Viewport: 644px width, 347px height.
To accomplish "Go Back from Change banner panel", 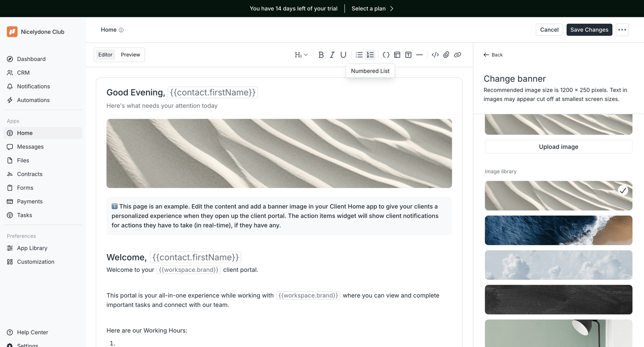I will [x=493, y=55].
